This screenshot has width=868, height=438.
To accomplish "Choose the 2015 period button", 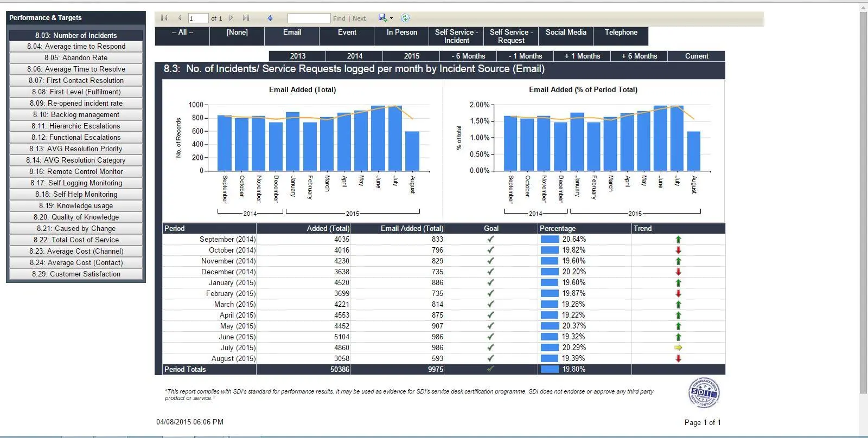I will click(x=411, y=56).
